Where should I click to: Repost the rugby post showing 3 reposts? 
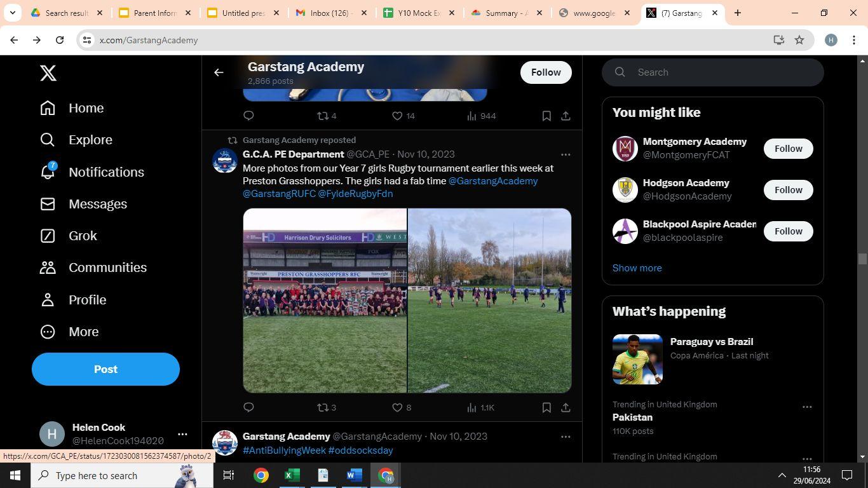coord(327,407)
